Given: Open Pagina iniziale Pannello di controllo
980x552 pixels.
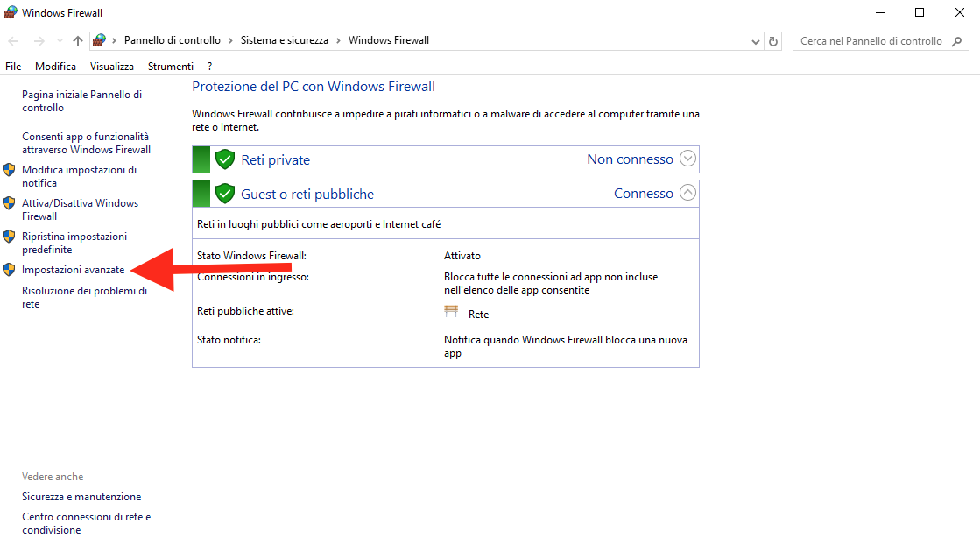Looking at the screenshot, I should point(81,102).
